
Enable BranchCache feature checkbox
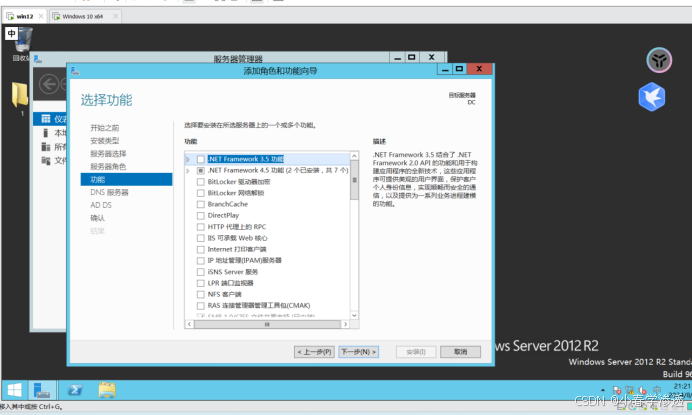point(201,204)
